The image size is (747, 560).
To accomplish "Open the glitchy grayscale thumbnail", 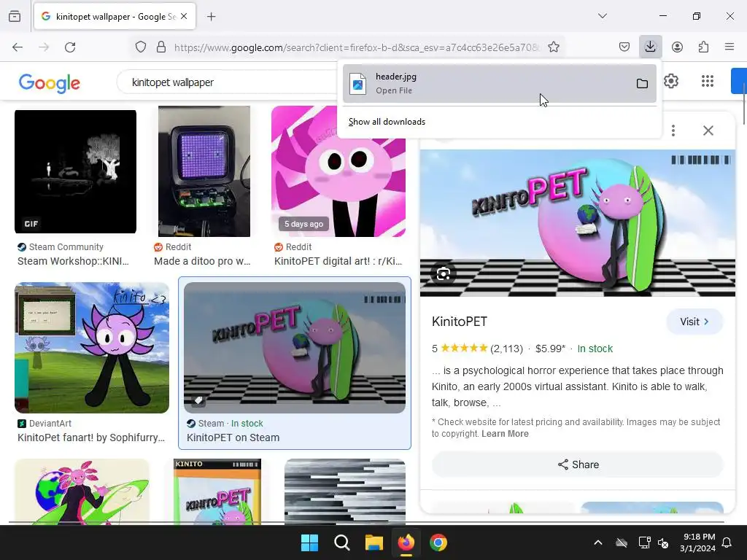I will pos(345,492).
